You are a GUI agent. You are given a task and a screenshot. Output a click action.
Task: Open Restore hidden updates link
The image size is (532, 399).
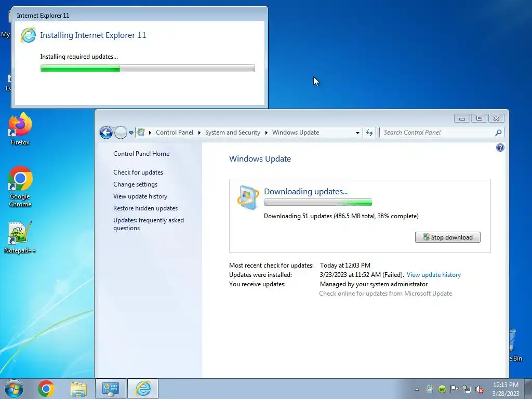click(x=145, y=208)
